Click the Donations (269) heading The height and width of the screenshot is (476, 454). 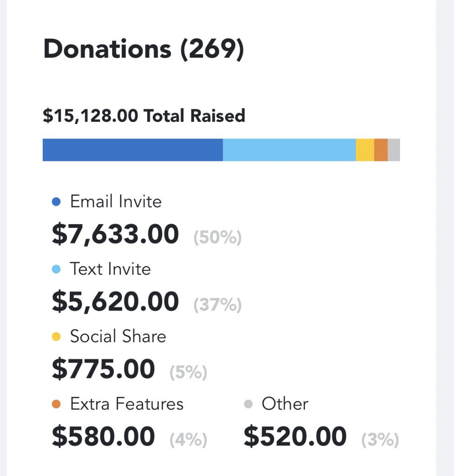(144, 49)
